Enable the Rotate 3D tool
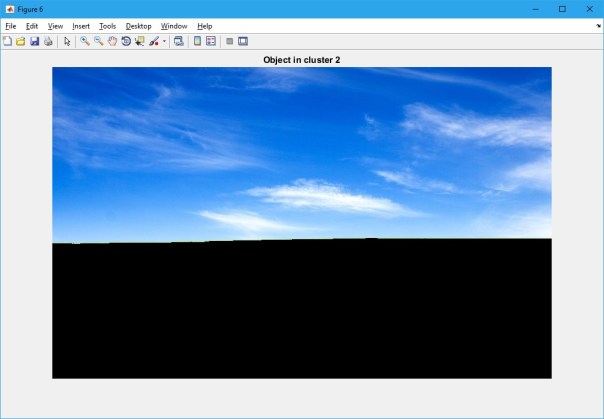This screenshot has width=604, height=419. (126, 41)
